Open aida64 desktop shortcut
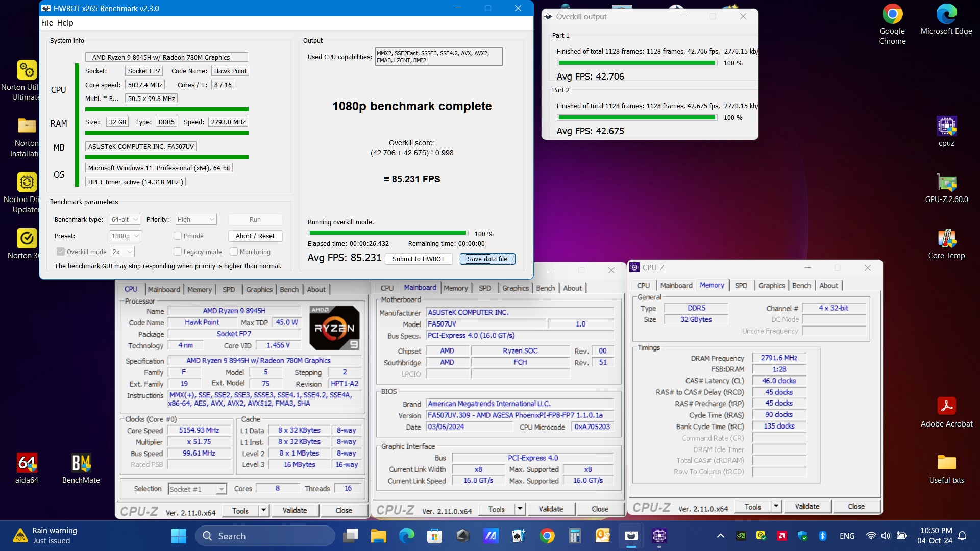The height and width of the screenshot is (551, 980). 27,468
